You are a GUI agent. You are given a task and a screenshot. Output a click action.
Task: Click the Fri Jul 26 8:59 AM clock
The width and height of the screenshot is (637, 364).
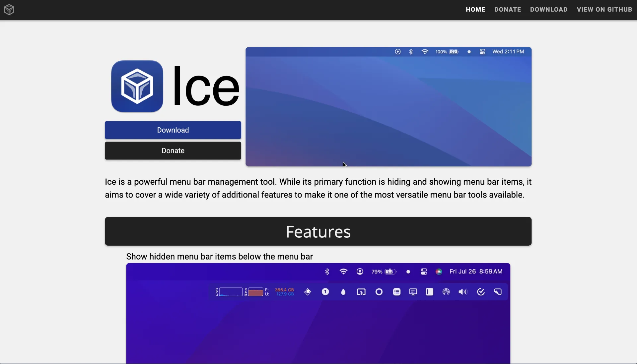coord(476,272)
